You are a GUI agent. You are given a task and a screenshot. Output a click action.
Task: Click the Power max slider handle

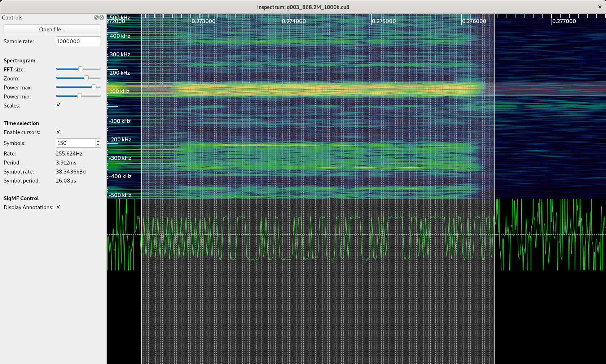coord(95,87)
